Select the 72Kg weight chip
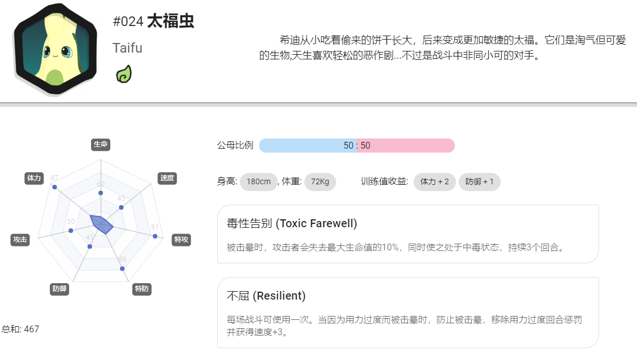This screenshot has width=637, height=364. point(320,182)
